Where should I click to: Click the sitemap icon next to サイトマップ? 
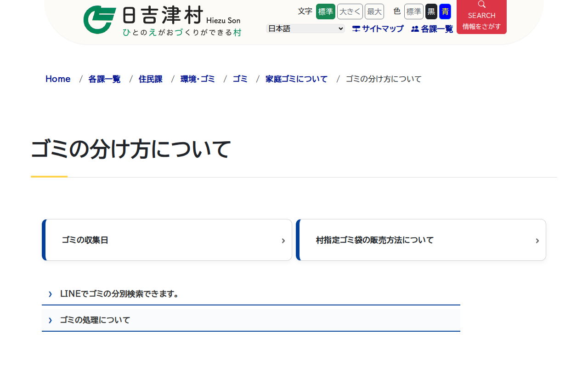pos(356,29)
